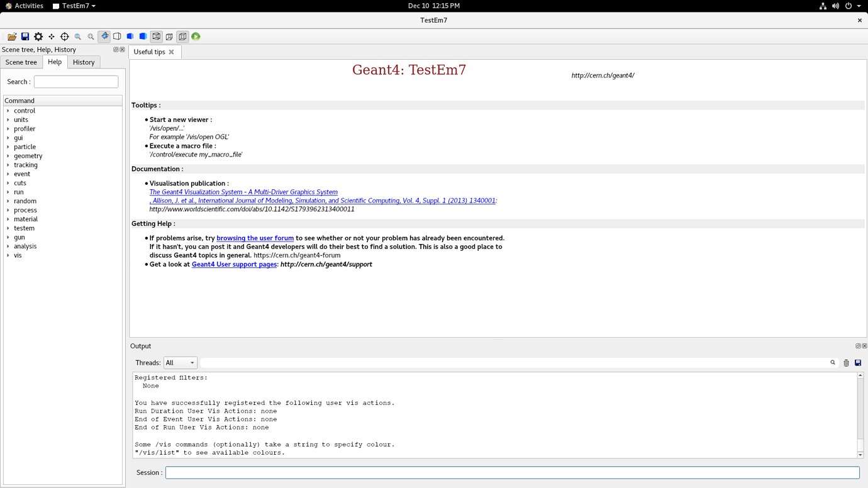Image resolution: width=868 pixels, height=488 pixels.
Task: Click the zoom out magnifier icon
Action: 78,36
